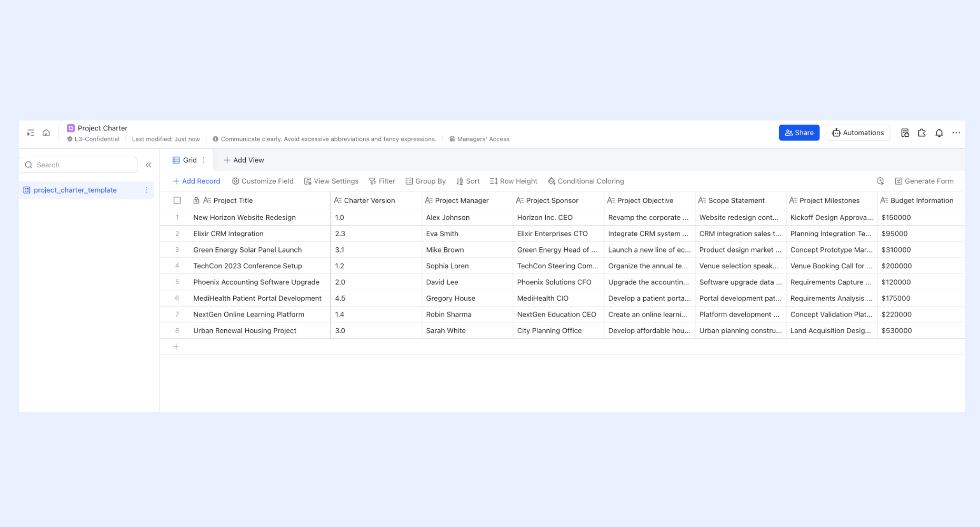Screen dimensions: 980x527
Task: Click project manager Gregory House cell
Action: coord(467,299)
